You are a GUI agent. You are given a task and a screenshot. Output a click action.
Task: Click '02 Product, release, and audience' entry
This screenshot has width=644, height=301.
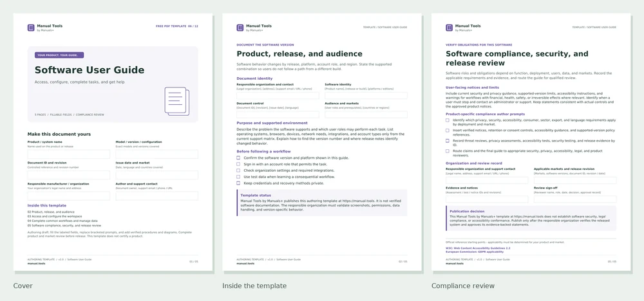point(51,212)
